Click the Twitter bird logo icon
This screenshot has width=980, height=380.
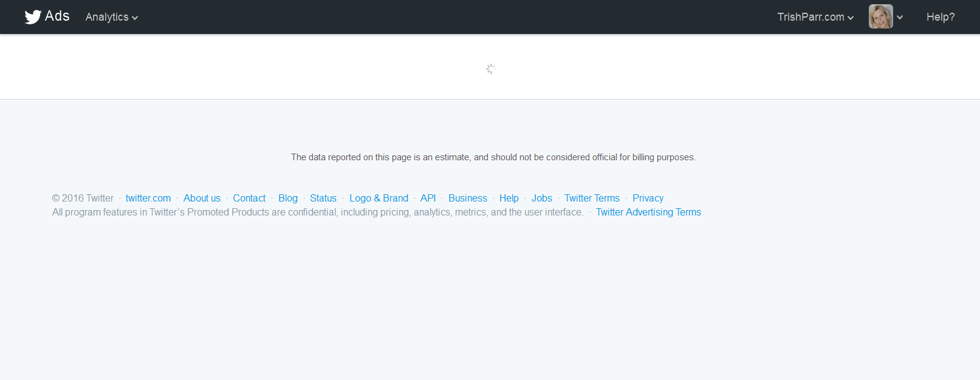pyautogui.click(x=33, y=17)
